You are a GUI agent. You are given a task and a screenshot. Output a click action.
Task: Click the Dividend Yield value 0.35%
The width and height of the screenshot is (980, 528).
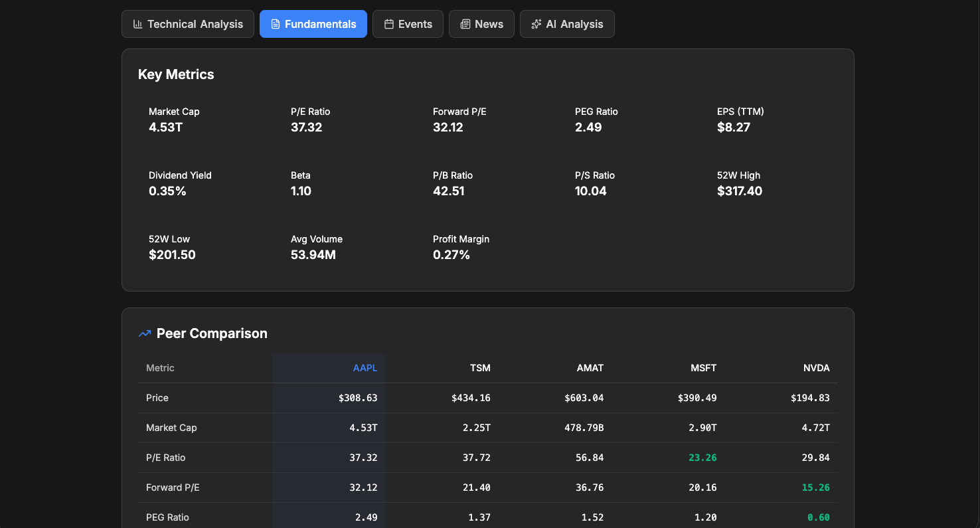point(167,191)
